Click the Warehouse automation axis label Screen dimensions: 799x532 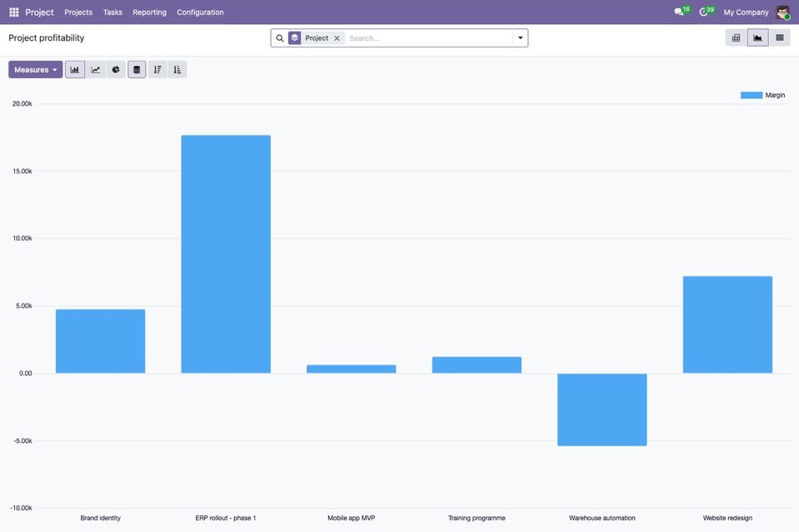[x=602, y=518]
